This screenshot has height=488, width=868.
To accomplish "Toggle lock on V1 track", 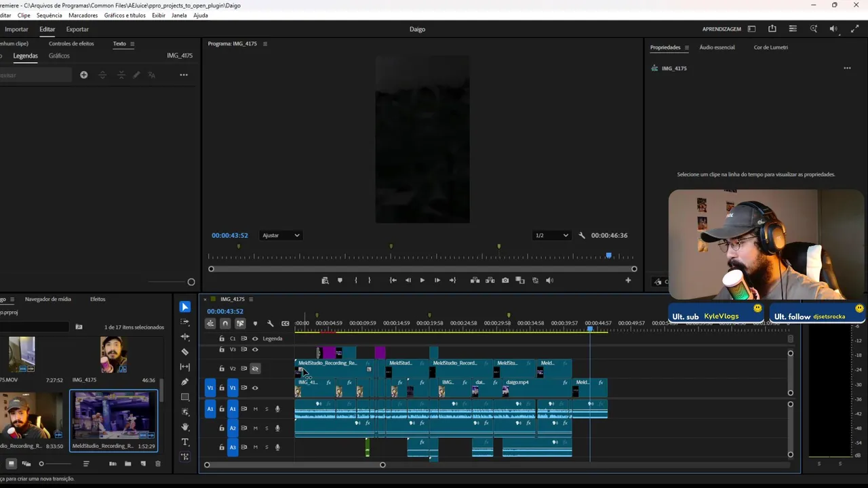I will pos(221,388).
